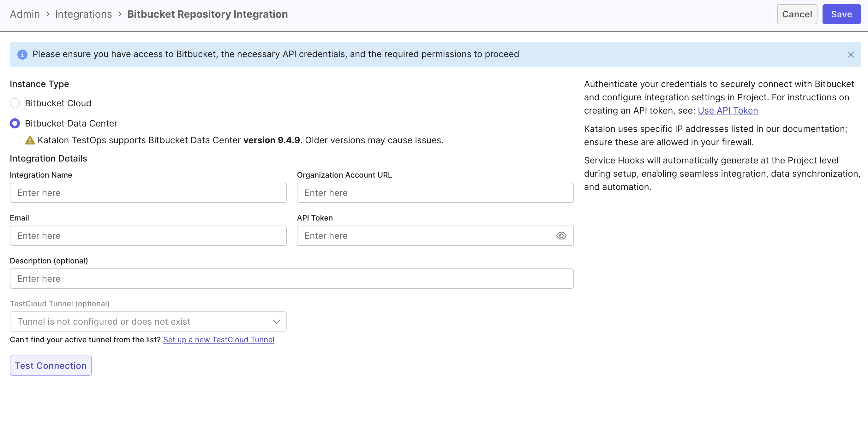This screenshot has width=868, height=424.
Task: Go to Admin in the breadcrumb
Action: (x=25, y=14)
